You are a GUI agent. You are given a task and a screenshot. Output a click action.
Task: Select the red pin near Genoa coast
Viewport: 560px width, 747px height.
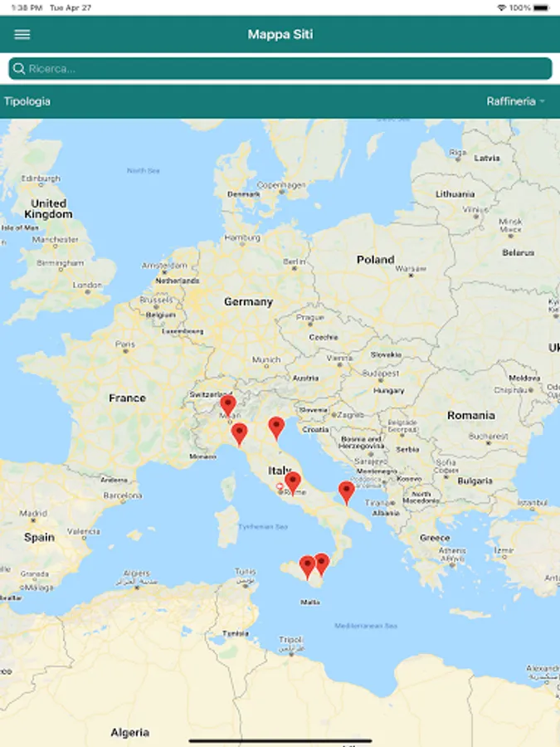(x=239, y=434)
